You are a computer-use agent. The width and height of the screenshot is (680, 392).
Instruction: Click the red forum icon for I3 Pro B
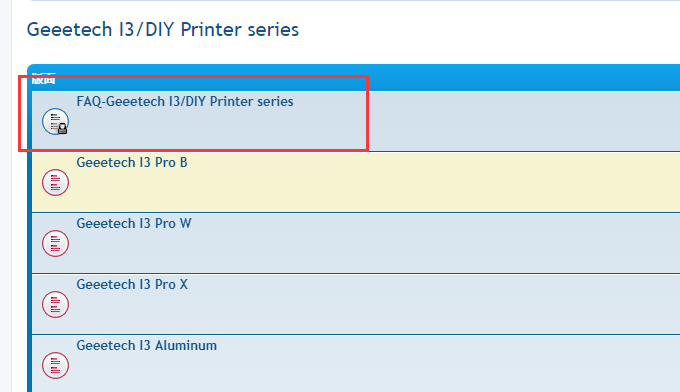[56, 182]
